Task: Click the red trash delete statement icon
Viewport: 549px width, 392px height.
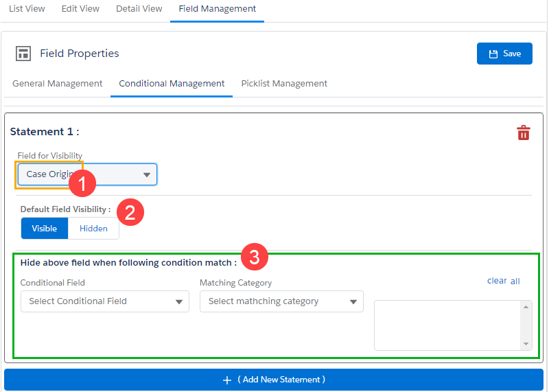Action: pos(524,132)
